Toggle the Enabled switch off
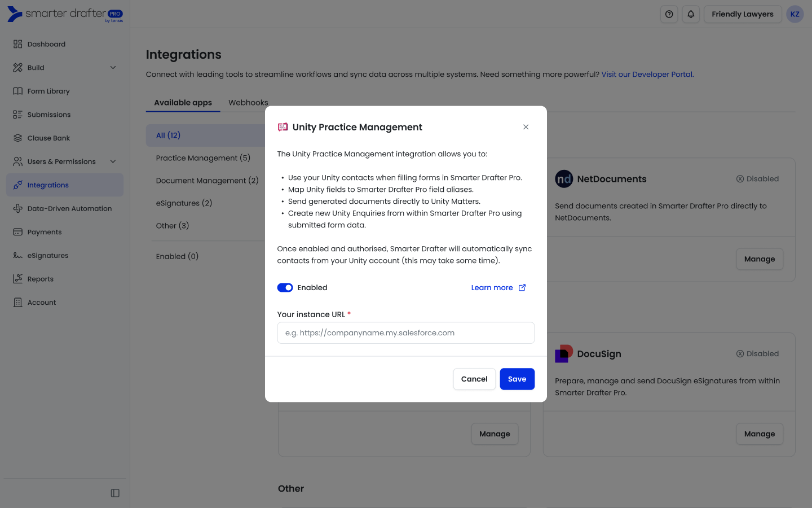This screenshot has width=812, height=508. [x=285, y=288]
